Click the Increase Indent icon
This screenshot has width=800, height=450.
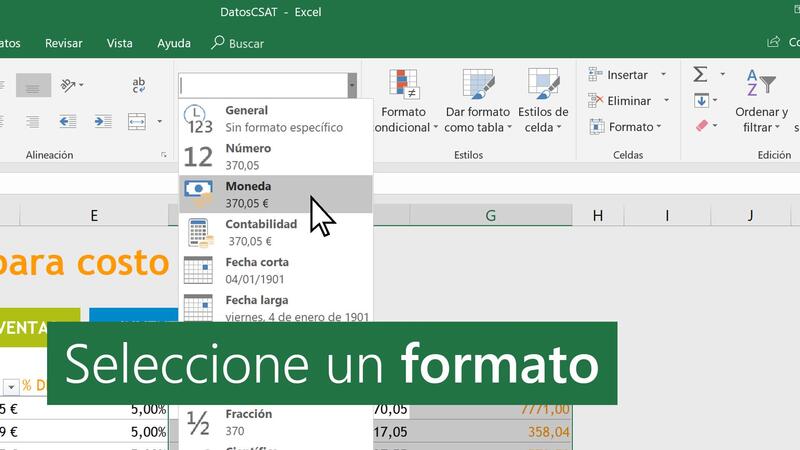coord(103,122)
